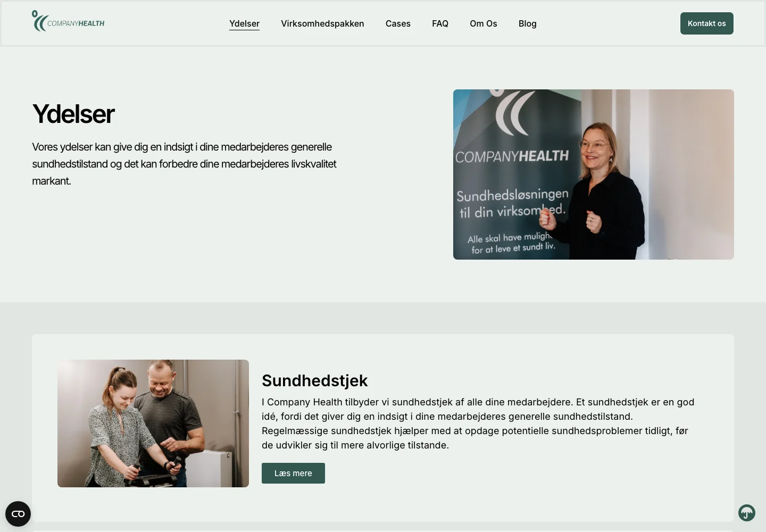Click the Sundhedstjek workout photo
766x532 pixels.
tap(153, 423)
